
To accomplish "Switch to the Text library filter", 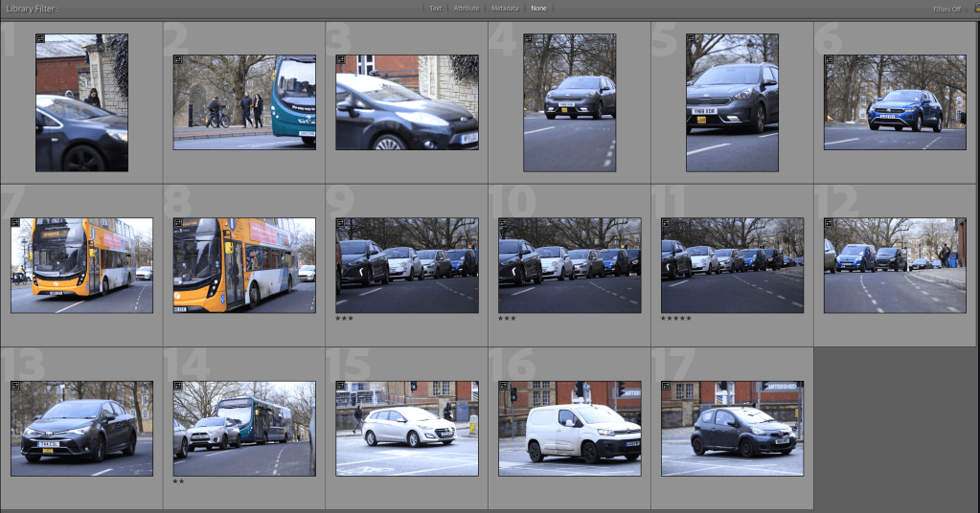I will click(435, 9).
